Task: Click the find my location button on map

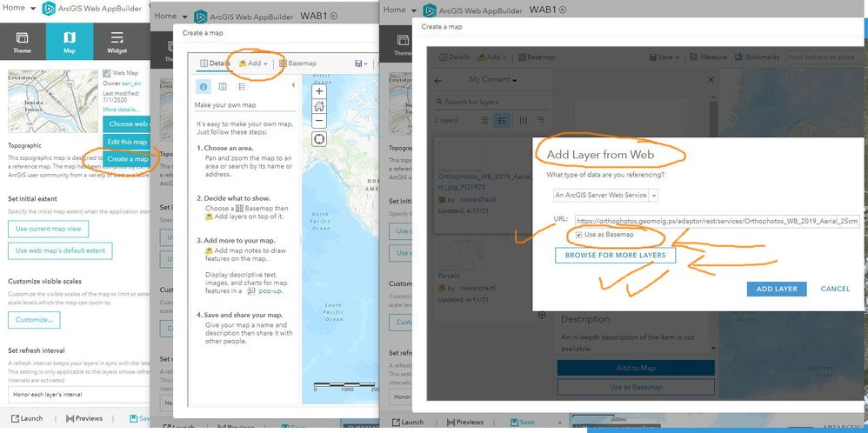Action: pos(319,138)
